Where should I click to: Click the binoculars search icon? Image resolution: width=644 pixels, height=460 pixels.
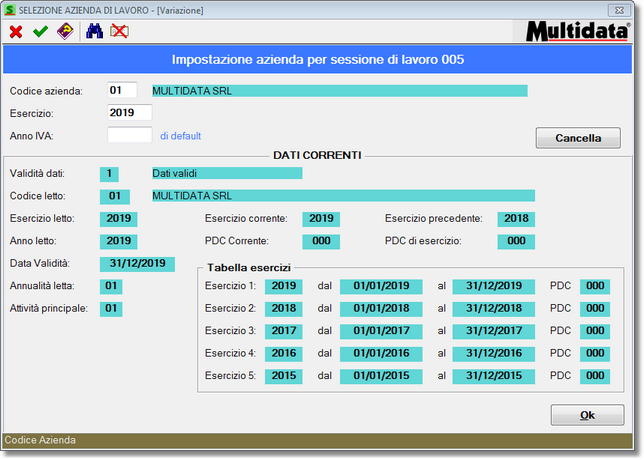click(x=94, y=31)
